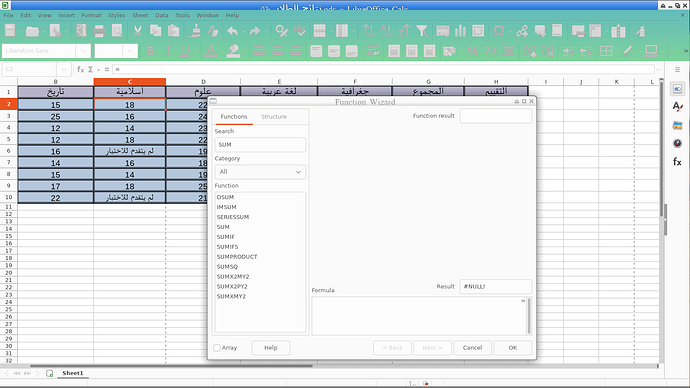Open the font size dropdown arrow
Screen dimensions: 690x388
(130, 51)
